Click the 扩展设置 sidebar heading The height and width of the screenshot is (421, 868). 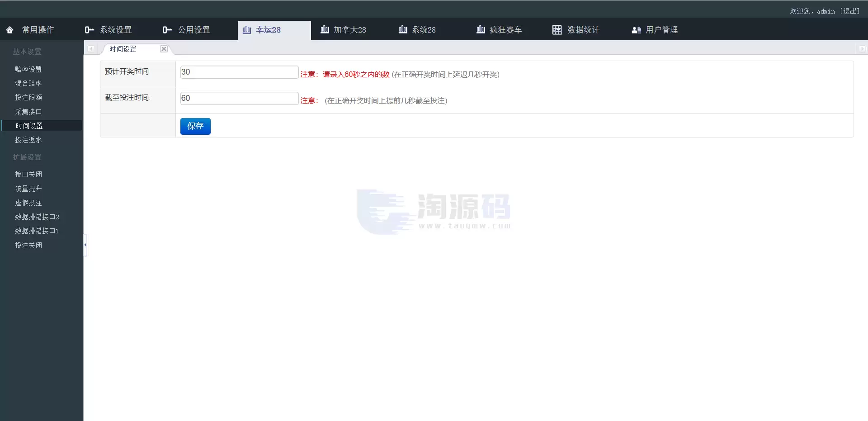coord(27,157)
